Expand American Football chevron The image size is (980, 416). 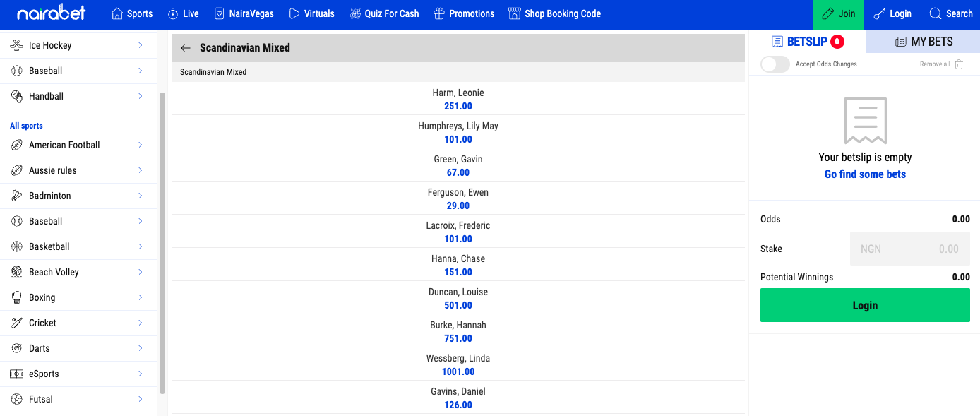(x=141, y=145)
